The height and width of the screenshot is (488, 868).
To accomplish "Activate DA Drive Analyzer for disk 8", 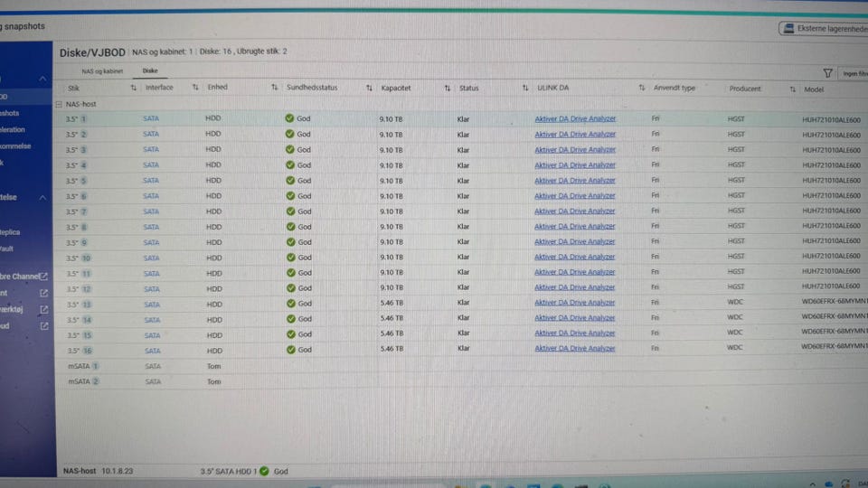I will click(x=575, y=226).
